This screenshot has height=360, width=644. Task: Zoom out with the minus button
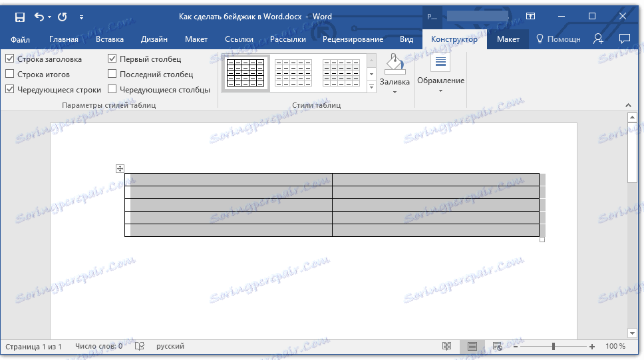516,347
